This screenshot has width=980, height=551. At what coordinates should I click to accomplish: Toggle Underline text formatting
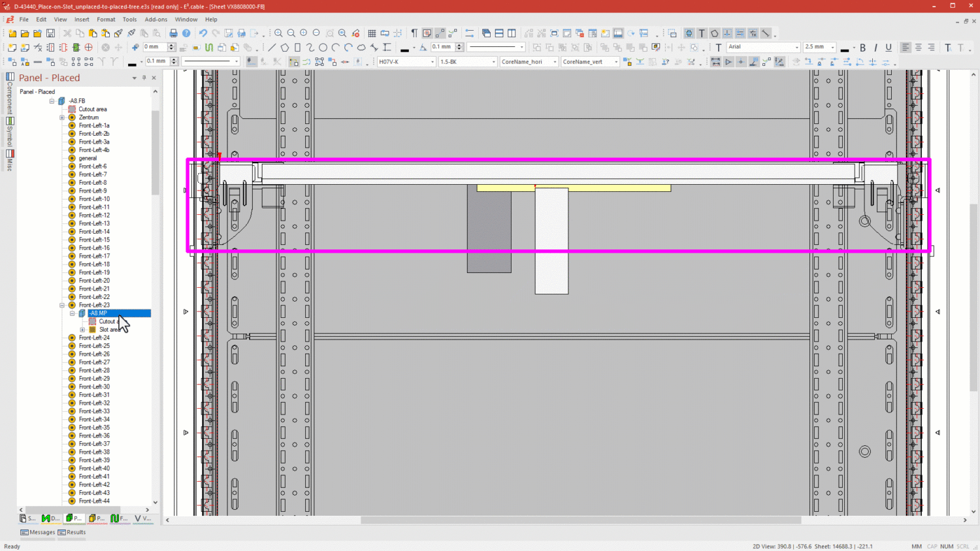(x=889, y=48)
